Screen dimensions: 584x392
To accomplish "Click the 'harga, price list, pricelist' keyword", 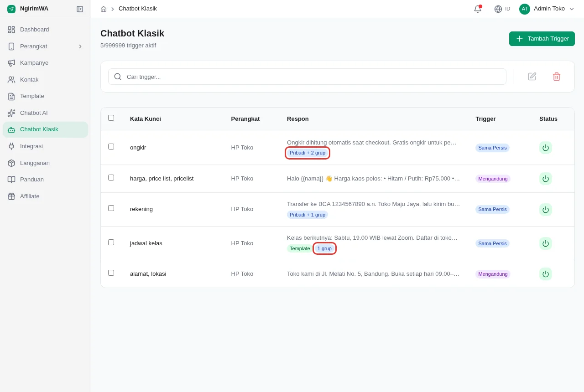I will 162,178.
